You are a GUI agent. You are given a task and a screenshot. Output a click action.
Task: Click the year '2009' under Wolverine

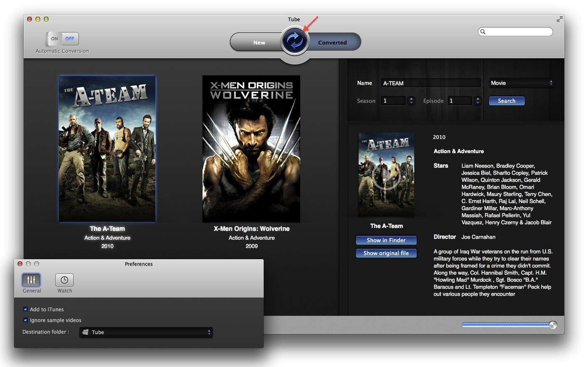click(252, 246)
